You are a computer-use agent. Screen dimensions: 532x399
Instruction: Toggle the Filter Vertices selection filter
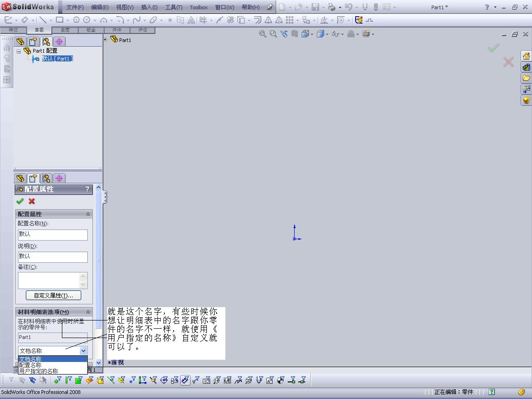click(x=58, y=380)
